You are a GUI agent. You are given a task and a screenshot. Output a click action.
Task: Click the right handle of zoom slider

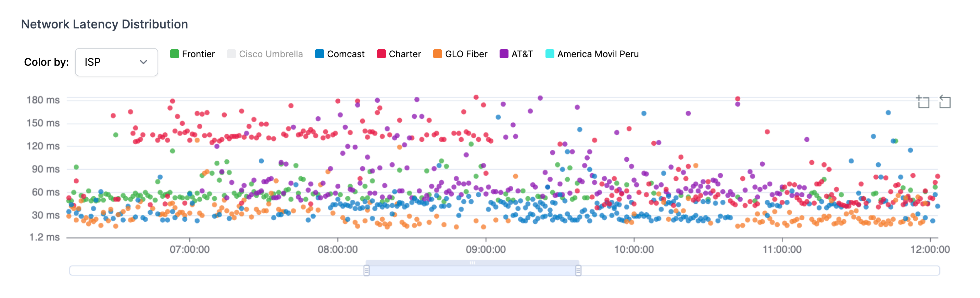578,271
